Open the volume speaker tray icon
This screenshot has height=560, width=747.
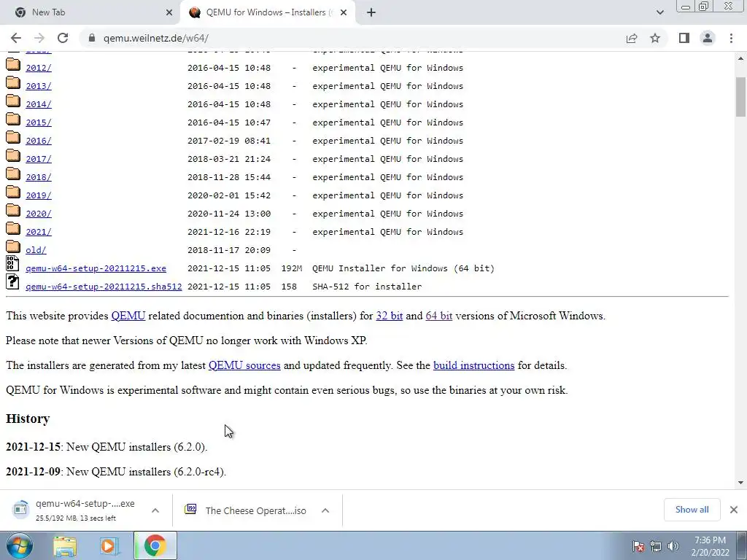click(x=673, y=546)
